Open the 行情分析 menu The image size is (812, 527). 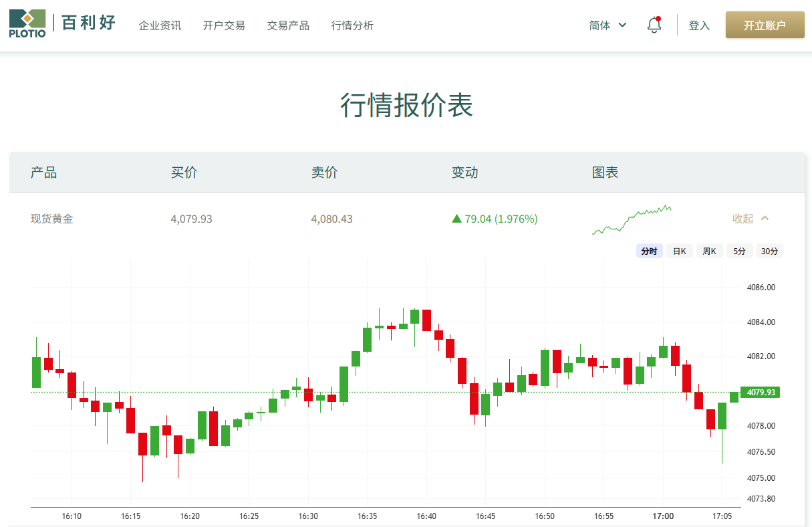coord(352,25)
